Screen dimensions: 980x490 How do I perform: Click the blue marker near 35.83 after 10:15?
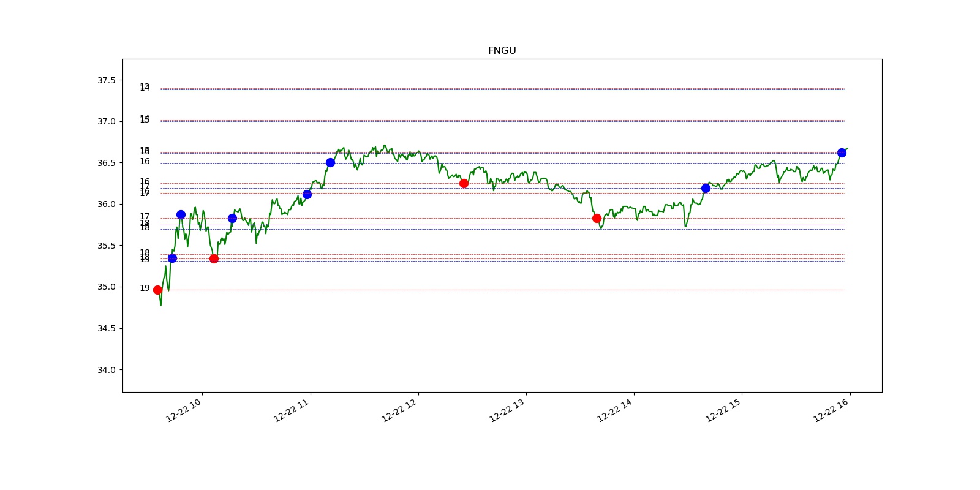(x=232, y=218)
